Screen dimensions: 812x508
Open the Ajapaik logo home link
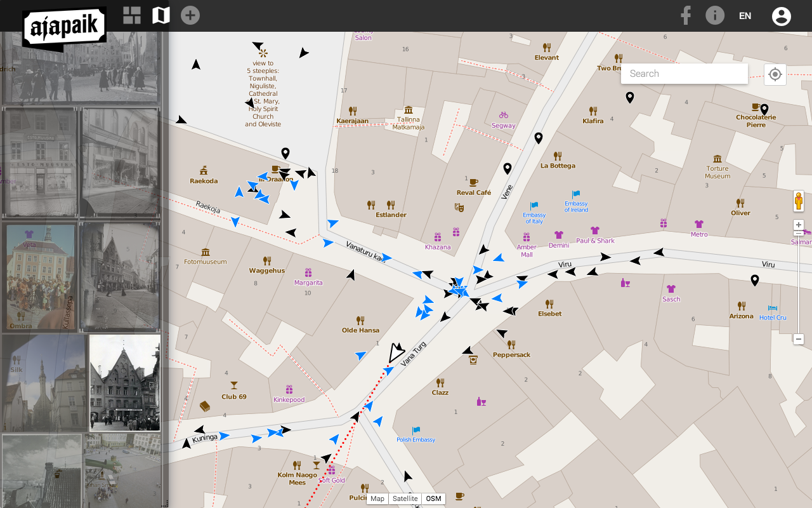[63, 28]
